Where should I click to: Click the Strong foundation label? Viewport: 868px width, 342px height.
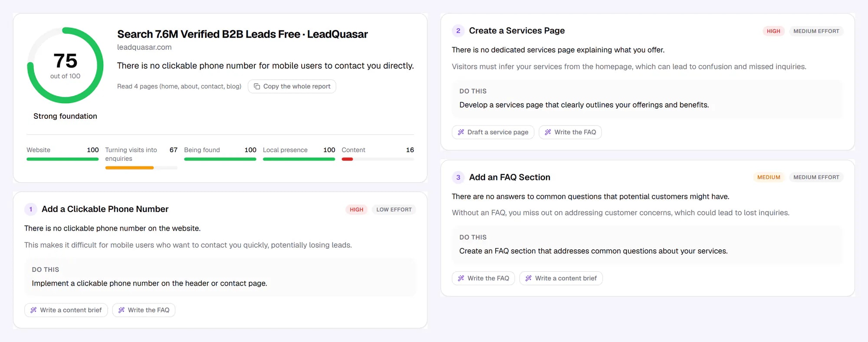coord(65,116)
